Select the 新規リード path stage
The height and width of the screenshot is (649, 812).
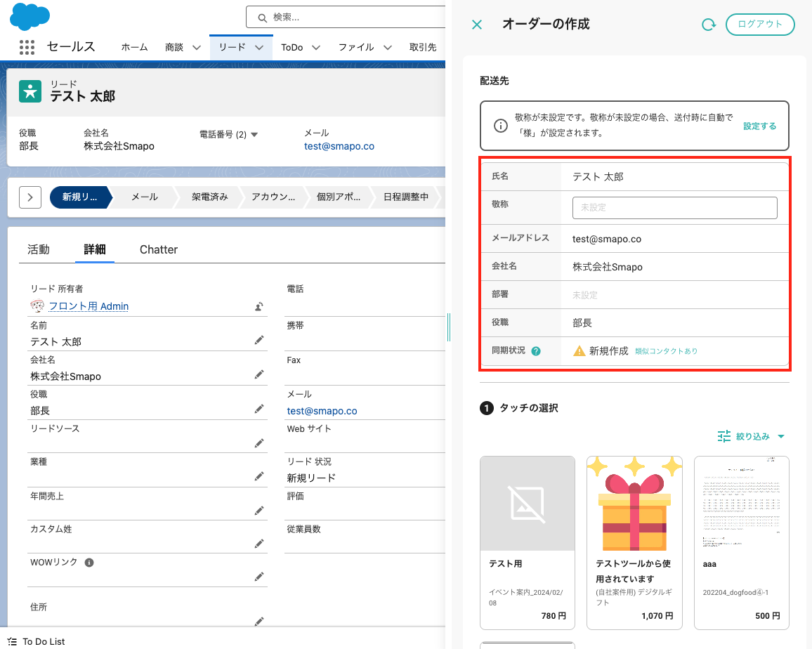[x=80, y=197]
